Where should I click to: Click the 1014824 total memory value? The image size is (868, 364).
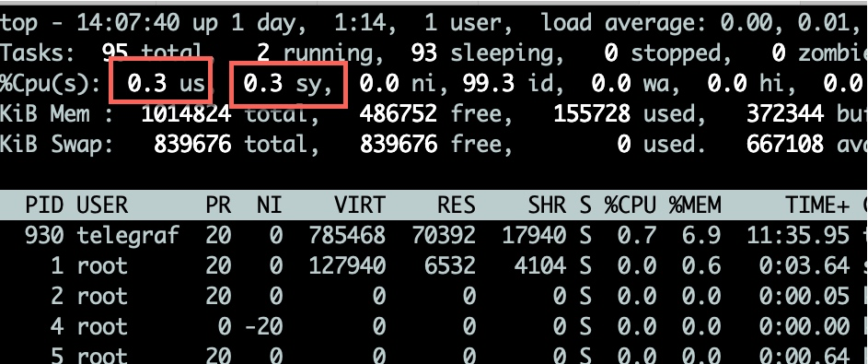click(x=186, y=113)
